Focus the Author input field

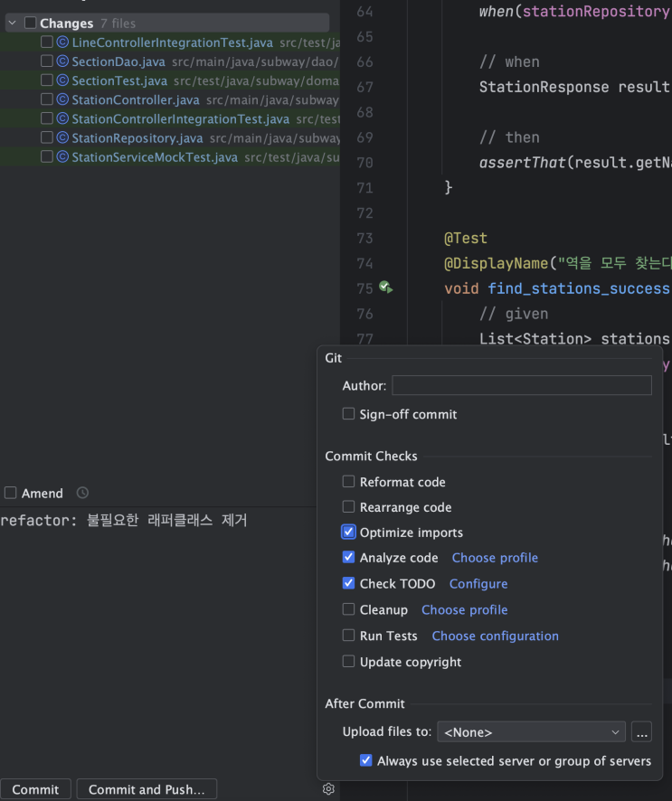(x=522, y=385)
